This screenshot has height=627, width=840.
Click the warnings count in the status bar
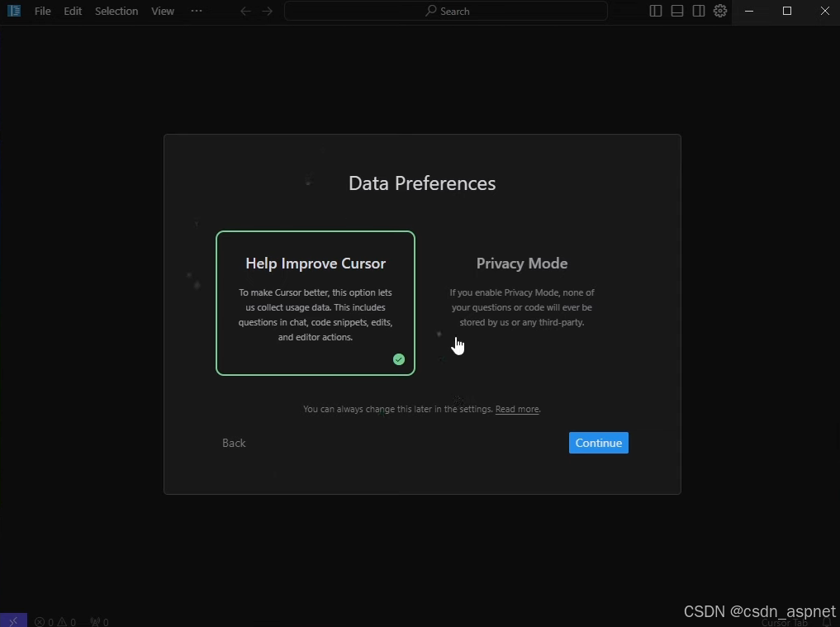pos(67,622)
